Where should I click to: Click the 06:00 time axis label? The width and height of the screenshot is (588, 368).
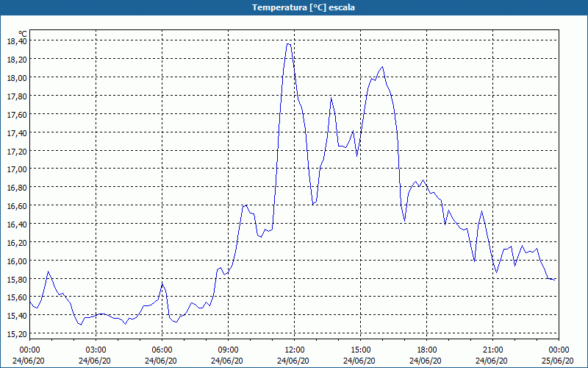pyautogui.click(x=162, y=350)
